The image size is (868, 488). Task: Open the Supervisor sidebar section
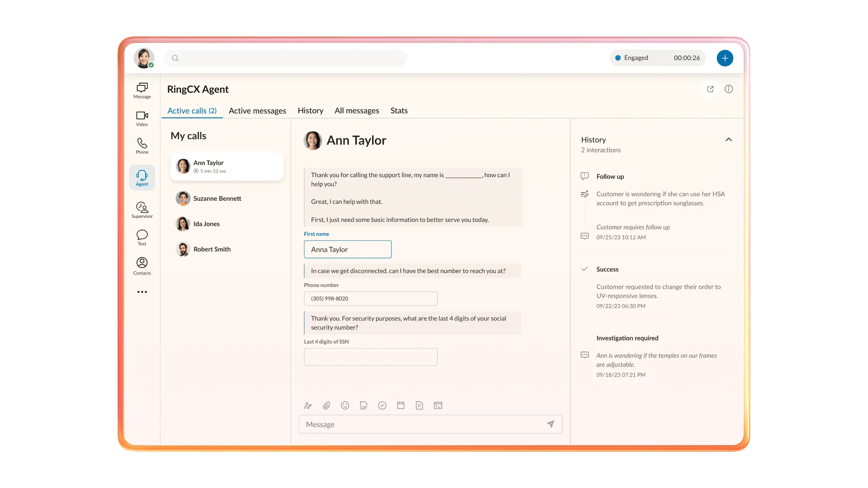[x=142, y=210]
